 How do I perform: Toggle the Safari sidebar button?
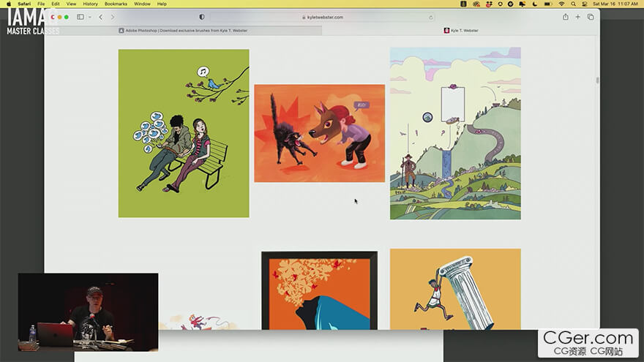(80, 18)
